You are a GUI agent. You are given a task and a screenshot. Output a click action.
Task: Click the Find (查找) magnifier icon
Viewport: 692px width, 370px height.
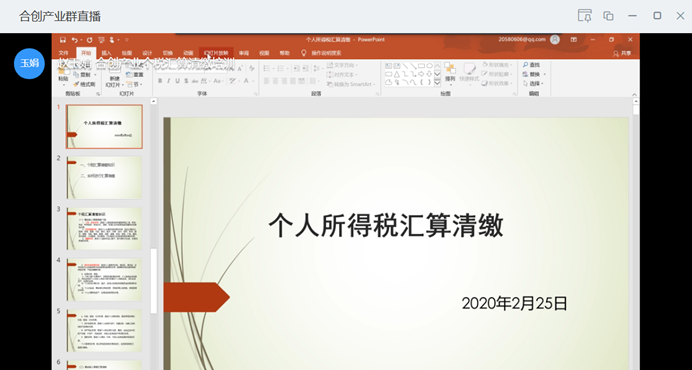point(525,65)
